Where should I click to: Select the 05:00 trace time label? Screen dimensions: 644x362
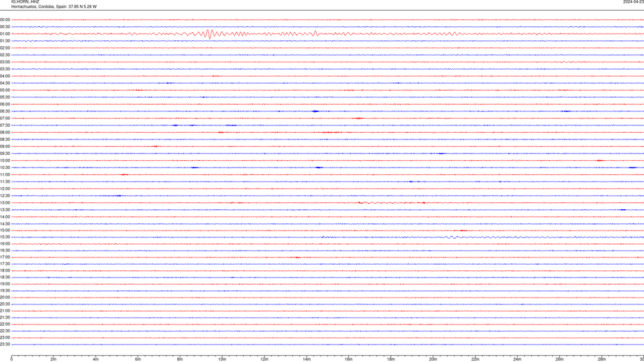pos(5,90)
